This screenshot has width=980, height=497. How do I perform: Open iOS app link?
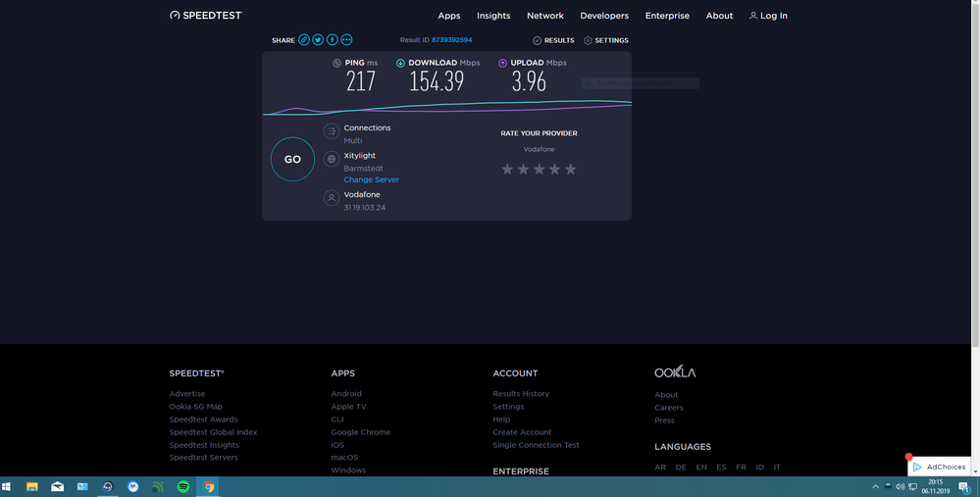337,445
